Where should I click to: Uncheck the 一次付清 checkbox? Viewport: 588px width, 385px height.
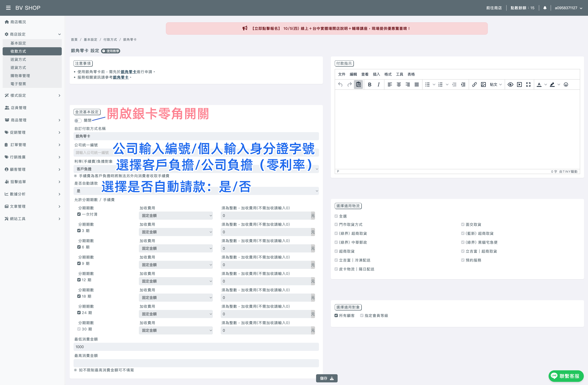pos(79,214)
